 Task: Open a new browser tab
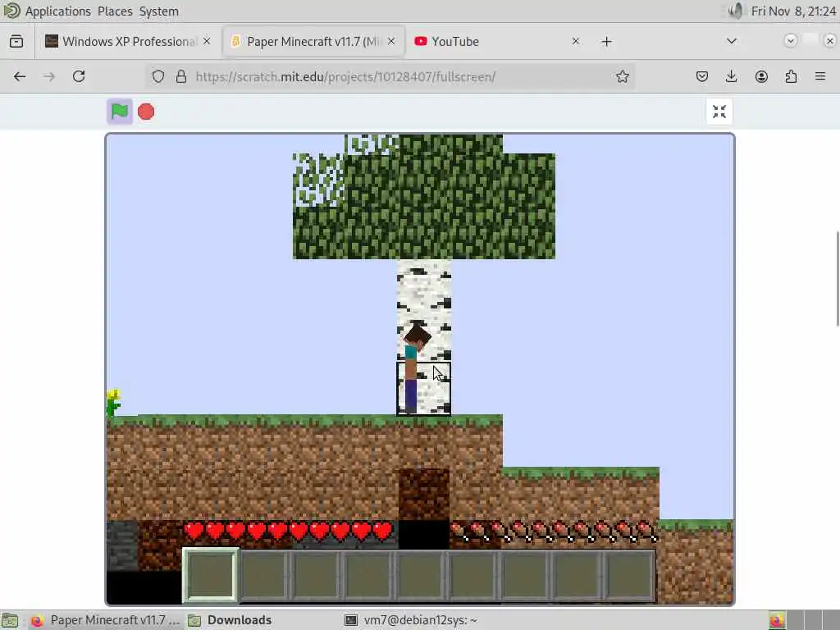(x=606, y=41)
